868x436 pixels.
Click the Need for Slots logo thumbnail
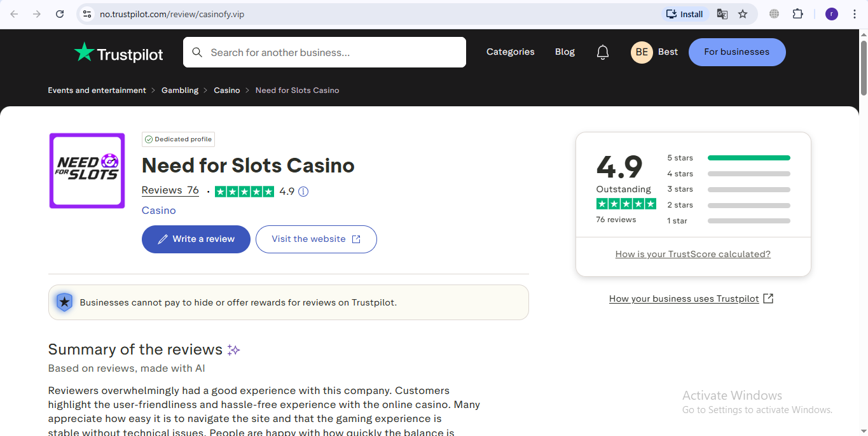[x=87, y=171]
